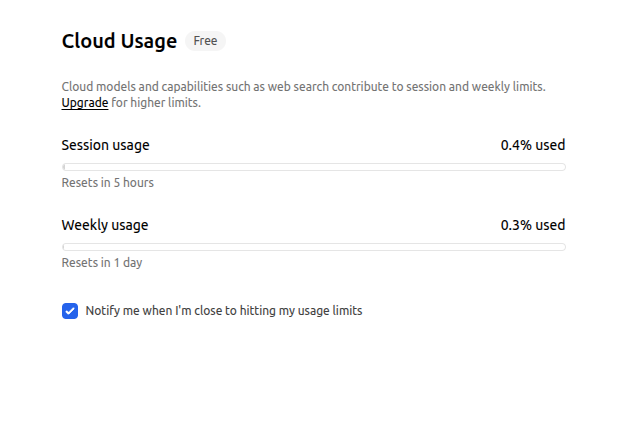Click the Weekly usage label

pyautogui.click(x=105, y=225)
